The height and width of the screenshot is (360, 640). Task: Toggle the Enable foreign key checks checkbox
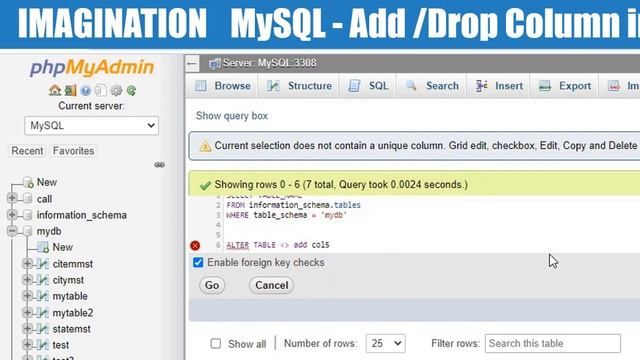198,262
